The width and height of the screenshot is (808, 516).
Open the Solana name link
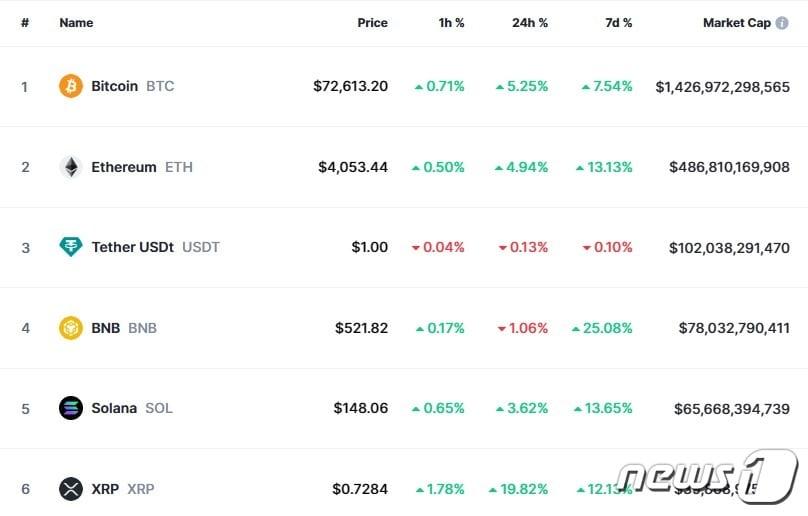pyautogui.click(x=114, y=408)
